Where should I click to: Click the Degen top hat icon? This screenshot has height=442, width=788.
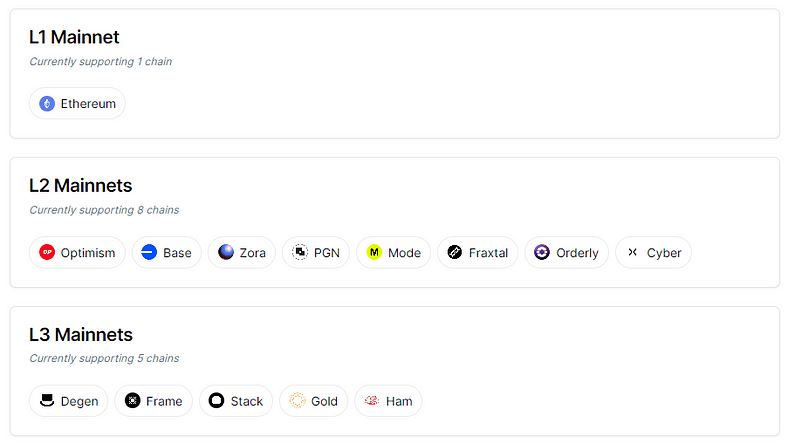(x=47, y=401)
